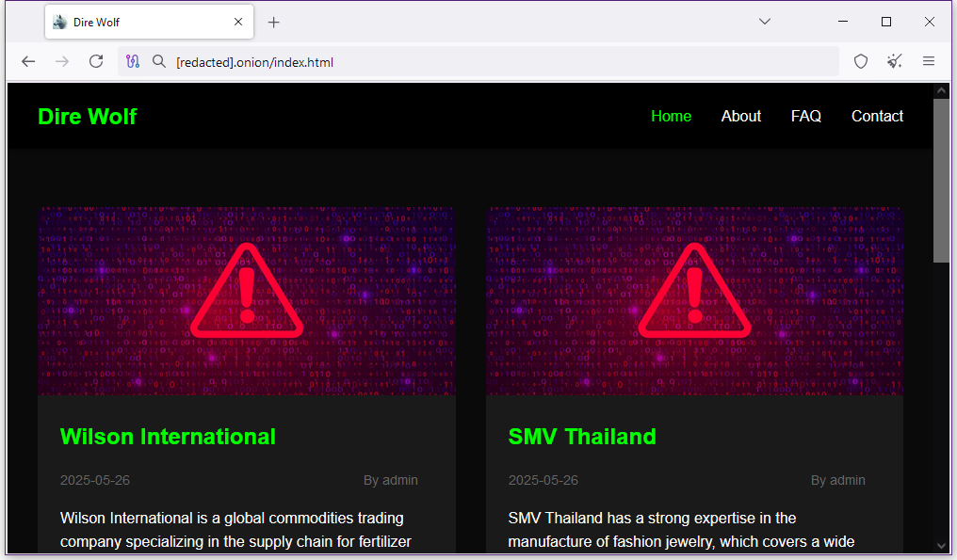Click the SMV Thailand 2025-05-26 date

click(x=543, y=480)
